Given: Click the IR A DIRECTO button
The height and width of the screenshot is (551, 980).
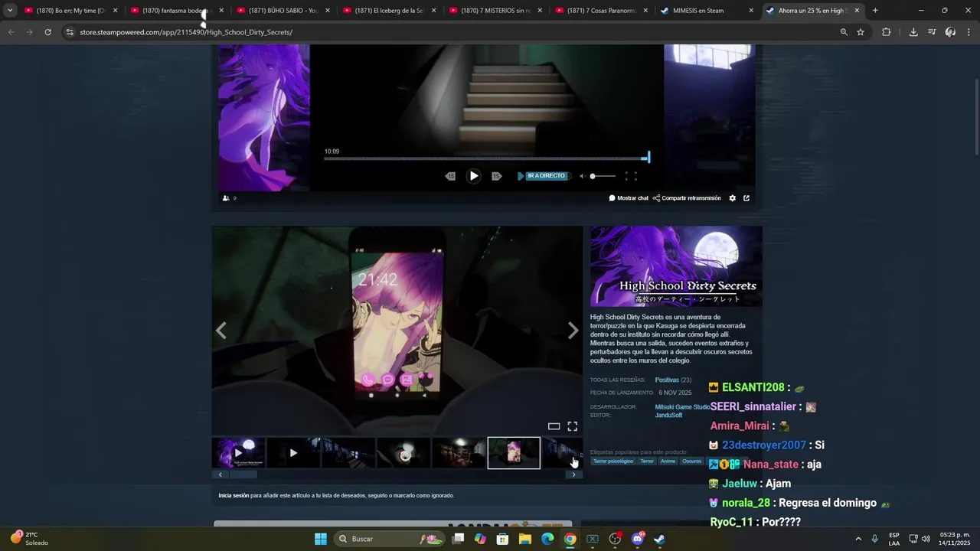Looking at the screenshot, I should 546,176.
